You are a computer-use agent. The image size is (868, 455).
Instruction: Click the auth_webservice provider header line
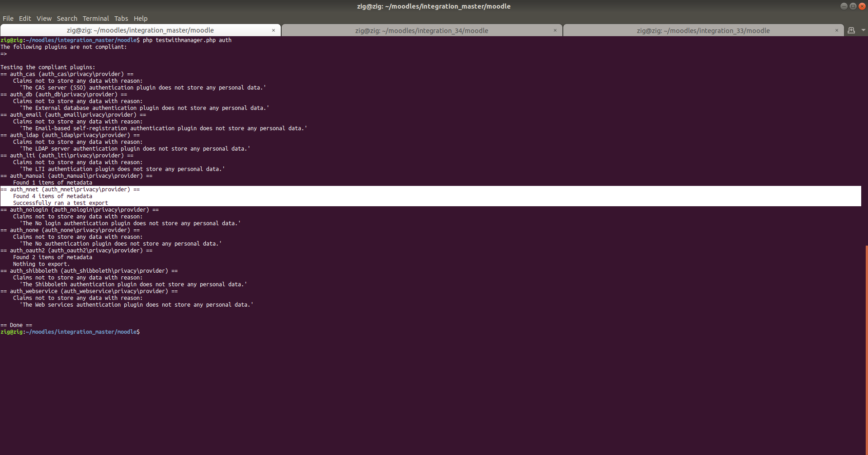tap(89, 291)
